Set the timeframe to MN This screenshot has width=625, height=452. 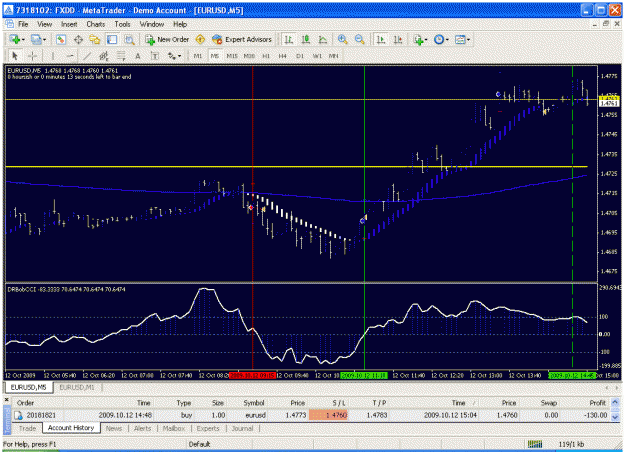click(334, 56)
